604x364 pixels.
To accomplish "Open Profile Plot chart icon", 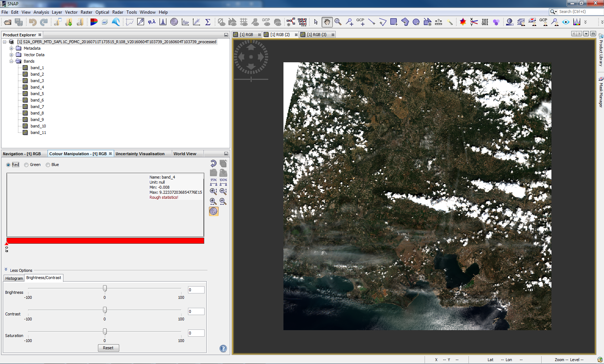I will click(x=130, y=22).
